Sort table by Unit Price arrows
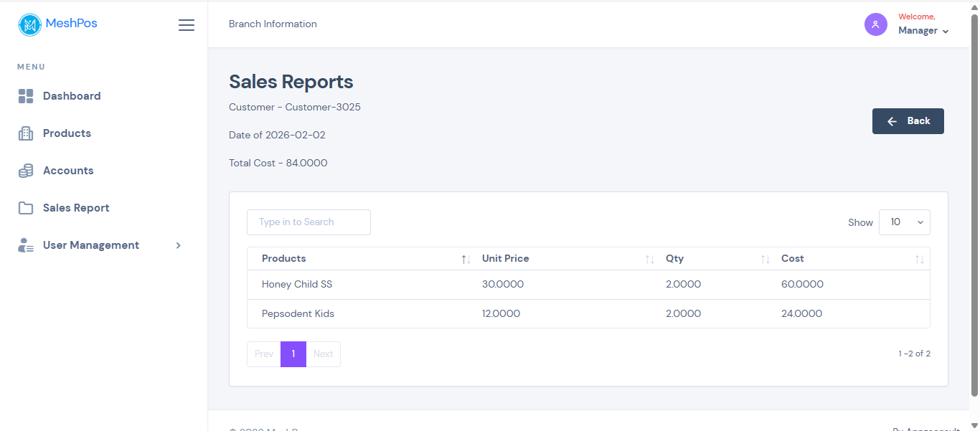980x431 pixels. [x=649, y=259]
